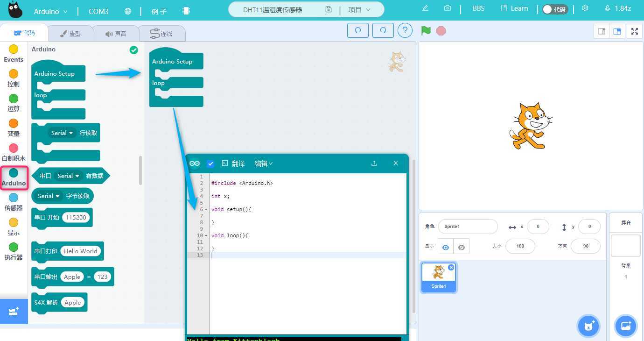Viewport: 644px width, 341px height.
Task: Click the add backdrop button
Action: [x=626, y=326]
